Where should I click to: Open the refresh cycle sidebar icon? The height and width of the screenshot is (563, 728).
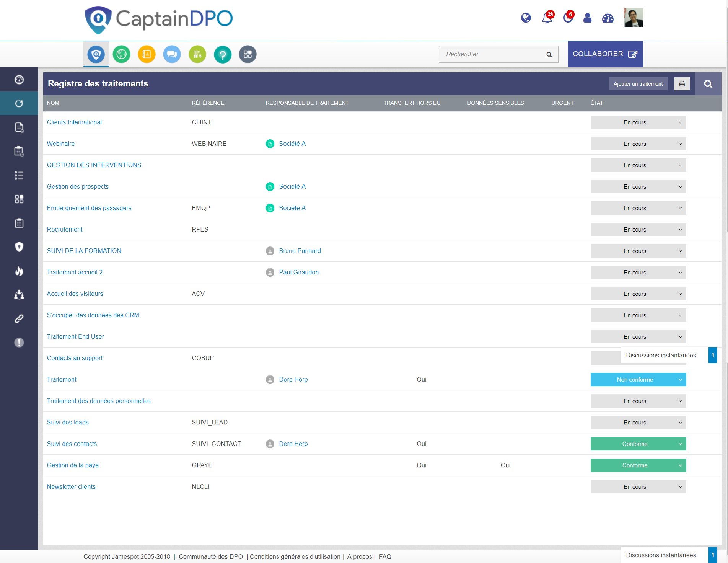(19, 103)
